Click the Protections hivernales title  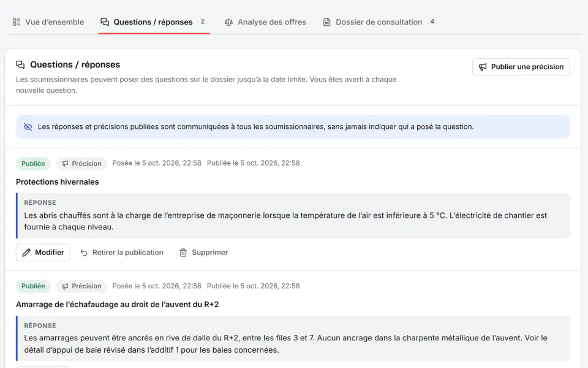(58, 182)
